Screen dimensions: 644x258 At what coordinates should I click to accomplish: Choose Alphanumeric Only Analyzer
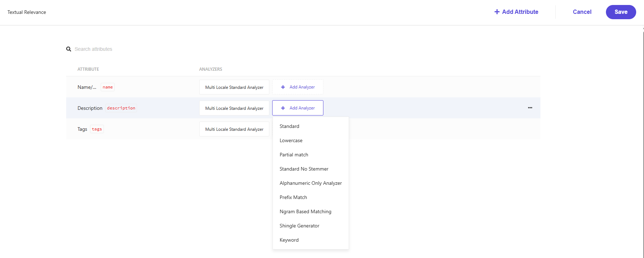310,183
